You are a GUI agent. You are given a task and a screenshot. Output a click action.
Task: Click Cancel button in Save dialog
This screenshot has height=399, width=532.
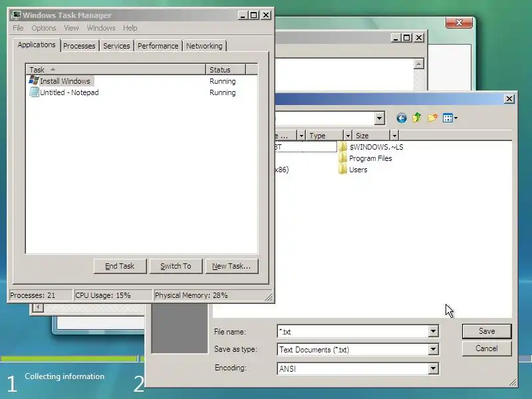point(487,348)
